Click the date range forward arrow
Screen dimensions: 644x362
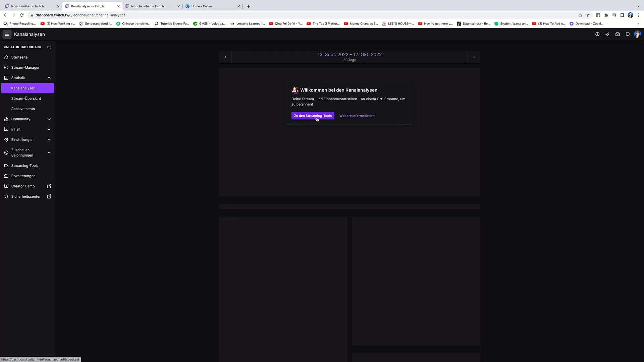click(x=474, y=57)
